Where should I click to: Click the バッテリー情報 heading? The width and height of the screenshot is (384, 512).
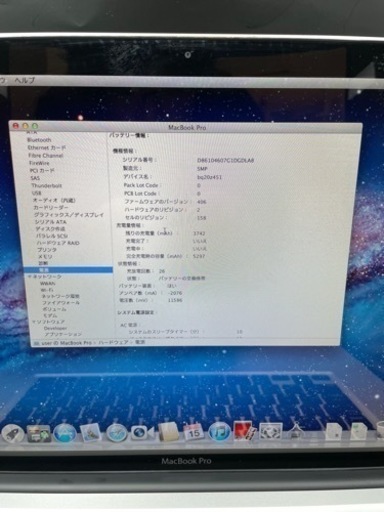(x=129, y=135)
